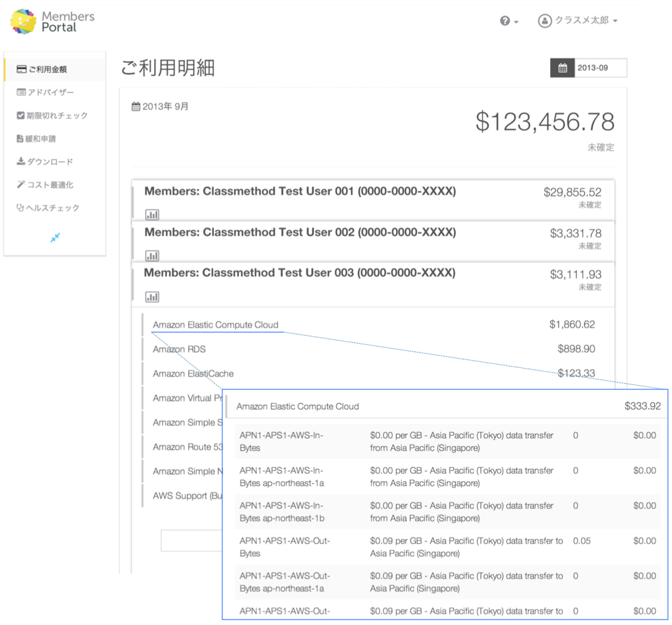This screenshot has width=672, height=625.
Task: Click the Members Portal logo
Action: point(52,22)
